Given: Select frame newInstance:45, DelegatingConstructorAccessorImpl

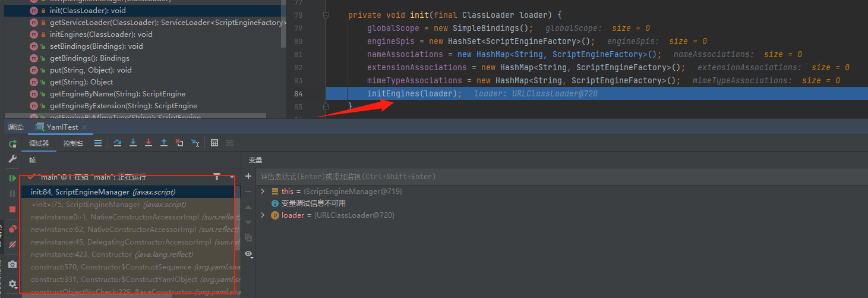Looking at the screenshot, I should [x=130, y=242].
